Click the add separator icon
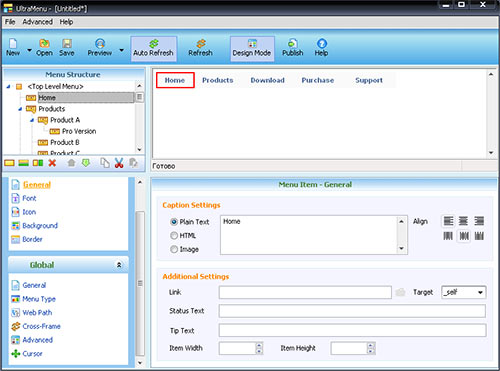This screenshot has width=500, height=371. click(x=24, y=163)
